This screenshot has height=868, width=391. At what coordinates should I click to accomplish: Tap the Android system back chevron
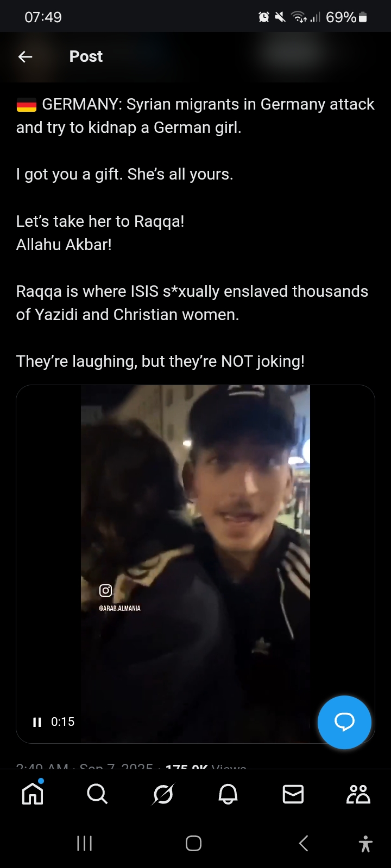click(x=304, y=843)
